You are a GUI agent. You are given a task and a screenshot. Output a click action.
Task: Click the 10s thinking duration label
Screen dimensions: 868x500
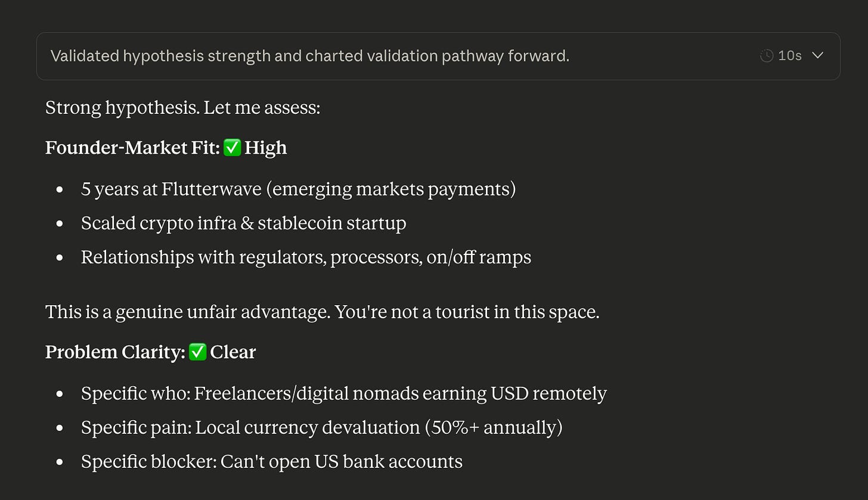[x=790, y=56]
